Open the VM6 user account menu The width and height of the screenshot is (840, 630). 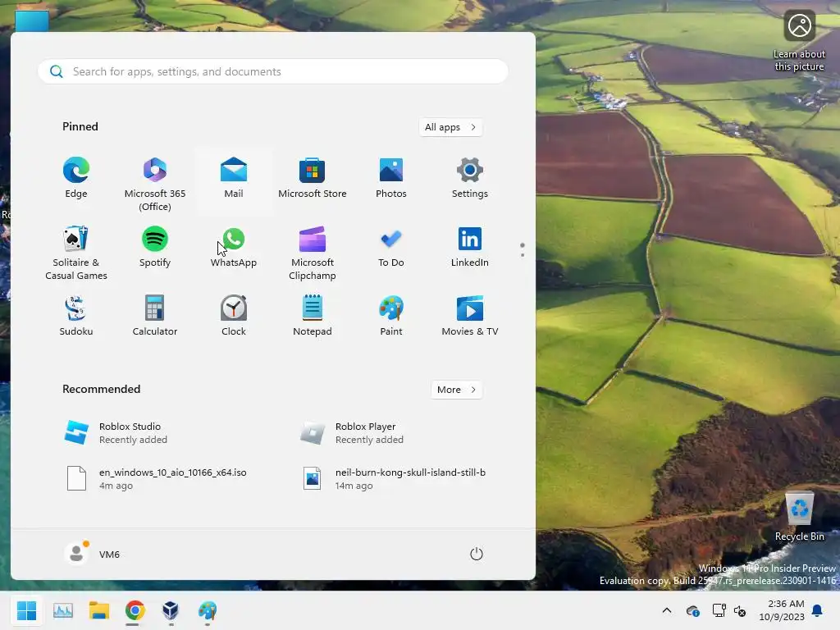(92, 554)
